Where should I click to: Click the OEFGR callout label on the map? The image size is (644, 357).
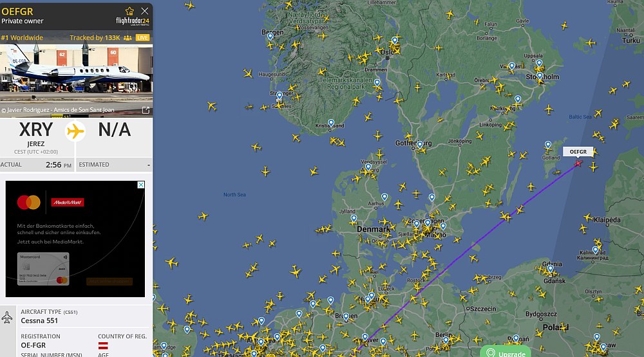[x=578, y=152]
